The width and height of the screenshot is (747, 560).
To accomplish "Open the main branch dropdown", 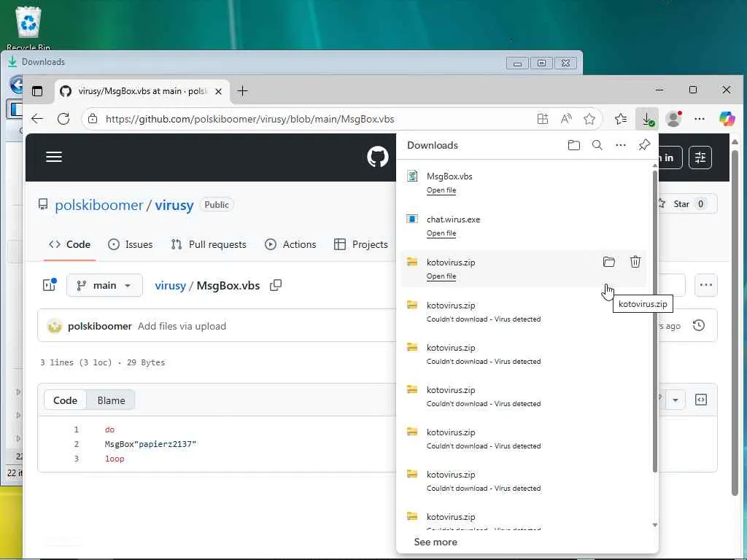I will (104, 285).
